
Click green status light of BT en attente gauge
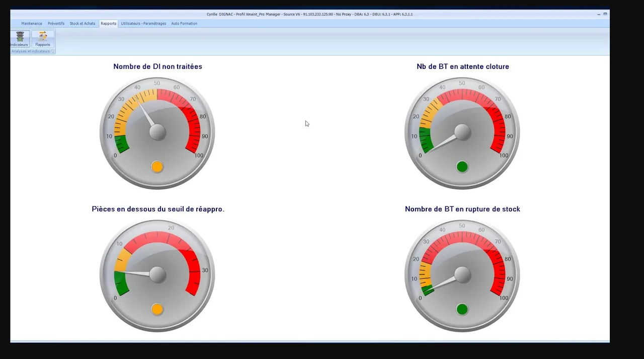tap(462, 167)
